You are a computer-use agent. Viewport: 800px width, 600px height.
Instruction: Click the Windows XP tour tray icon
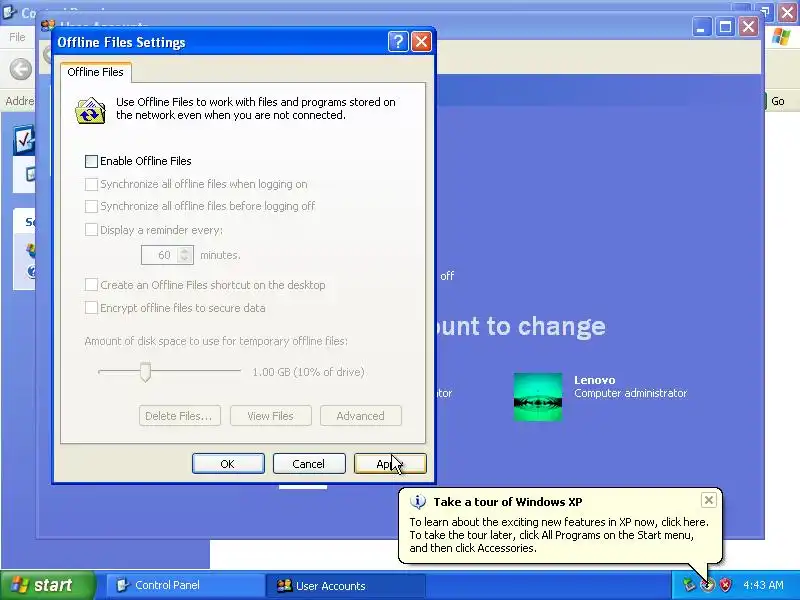(x=707, y=585)
